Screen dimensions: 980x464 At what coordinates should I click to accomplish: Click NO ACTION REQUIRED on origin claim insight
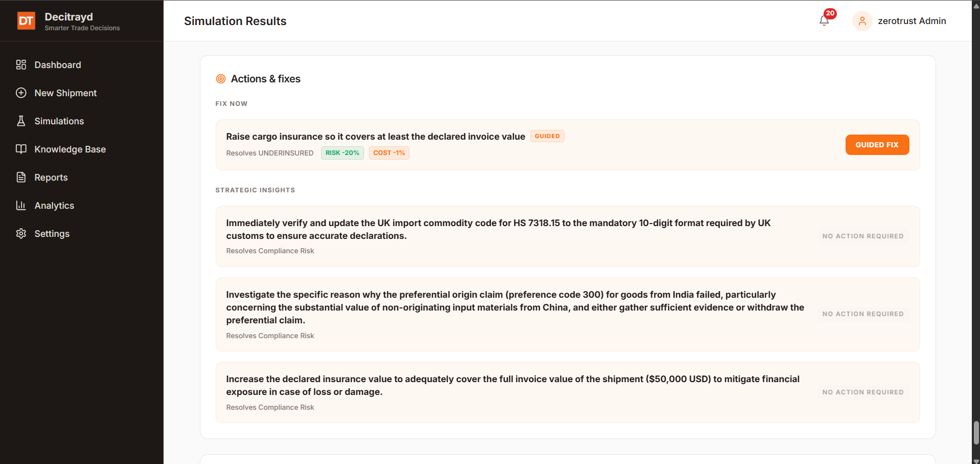point(862,314)
